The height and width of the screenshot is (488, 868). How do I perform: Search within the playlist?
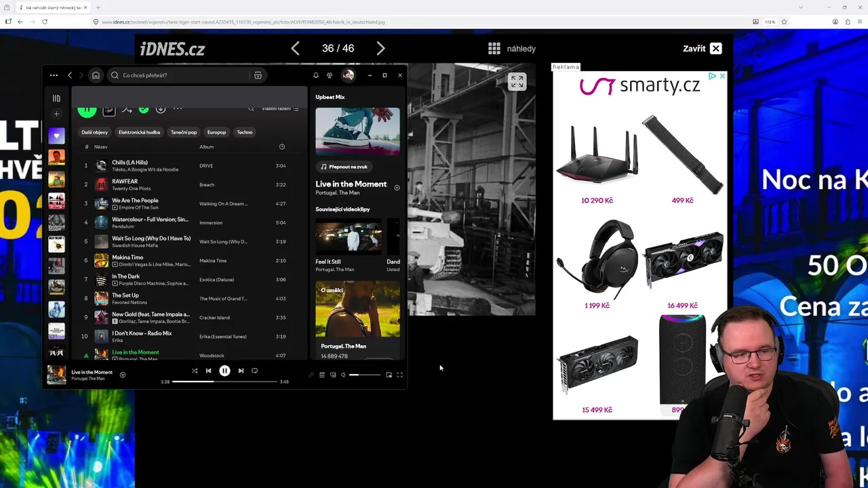(251, 108)
